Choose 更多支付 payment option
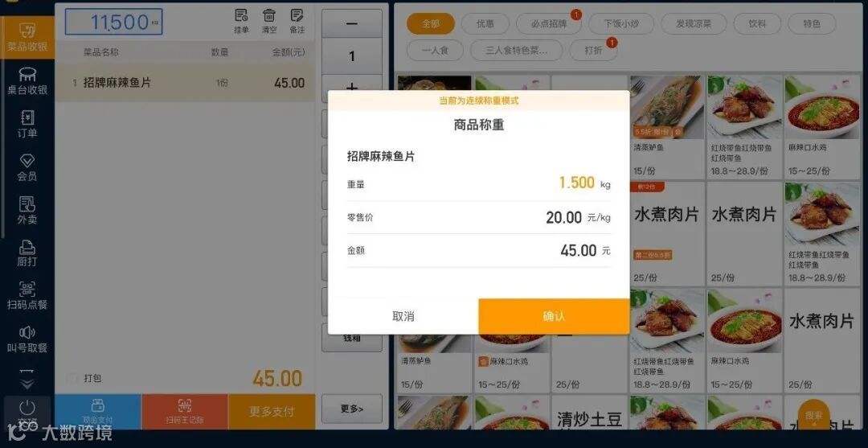This screenshot has width=868, height=448. click(x=272, y=412)
